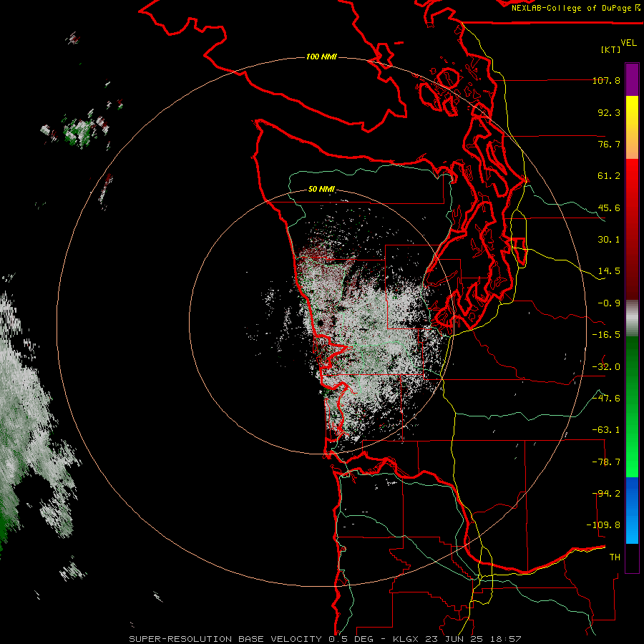Image resolution: width=644 pixels, height=644 pixels.
Task: Click the KLGX radar station identifier
Action: tap(406, 639)
